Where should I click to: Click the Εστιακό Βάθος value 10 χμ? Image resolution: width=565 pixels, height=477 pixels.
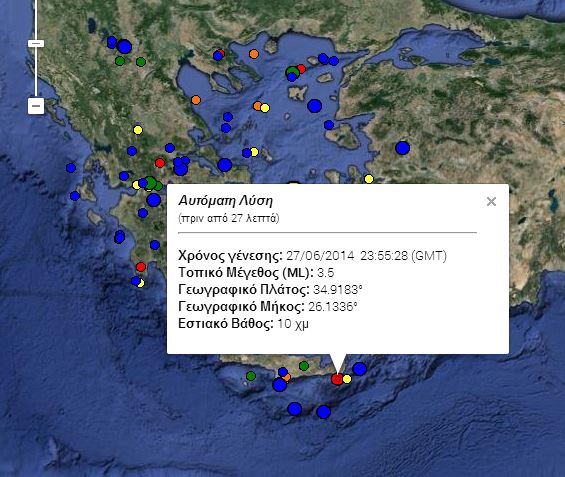(293, 324)
